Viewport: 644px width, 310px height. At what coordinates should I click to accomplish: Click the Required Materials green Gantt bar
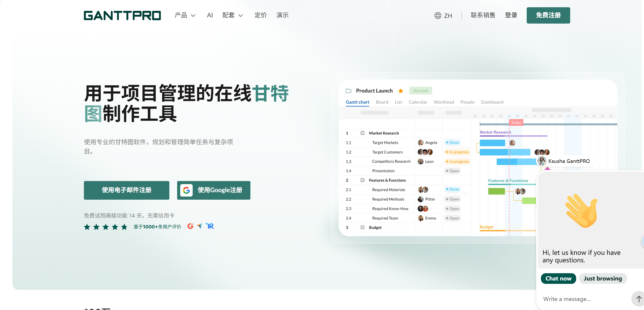click(496, 191)
